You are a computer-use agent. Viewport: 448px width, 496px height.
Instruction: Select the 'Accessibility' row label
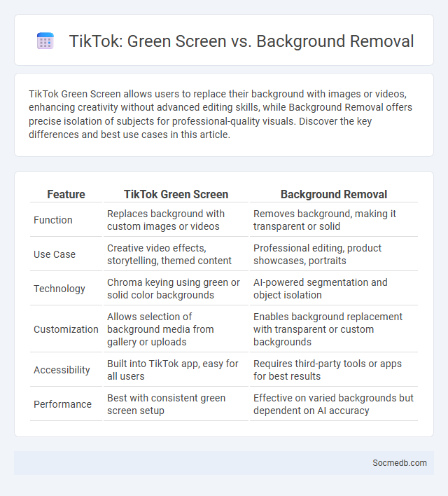62,370
